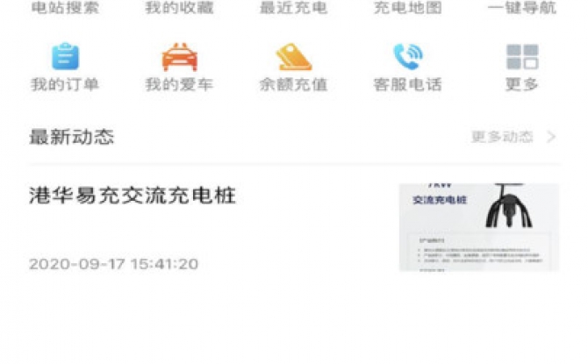Image resolution: width=588 pixels, height=364 pixels.
Task: Click the 余额充值 text label
Action: [294, 84]
